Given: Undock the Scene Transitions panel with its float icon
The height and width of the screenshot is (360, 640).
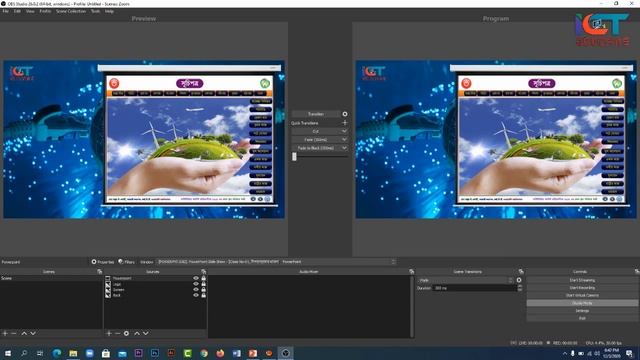Looking at the screenshot, I should pyautogui.click(x=521, y=271).
